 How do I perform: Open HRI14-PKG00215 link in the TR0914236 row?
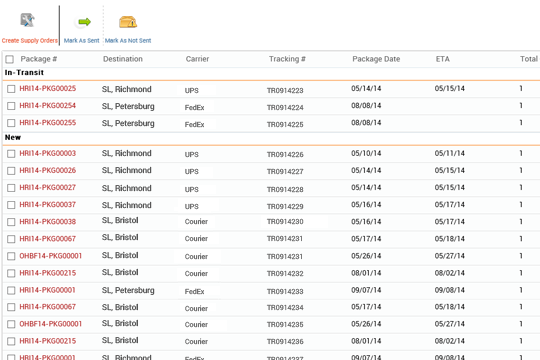pyautogui.click(x=48, y=341)
